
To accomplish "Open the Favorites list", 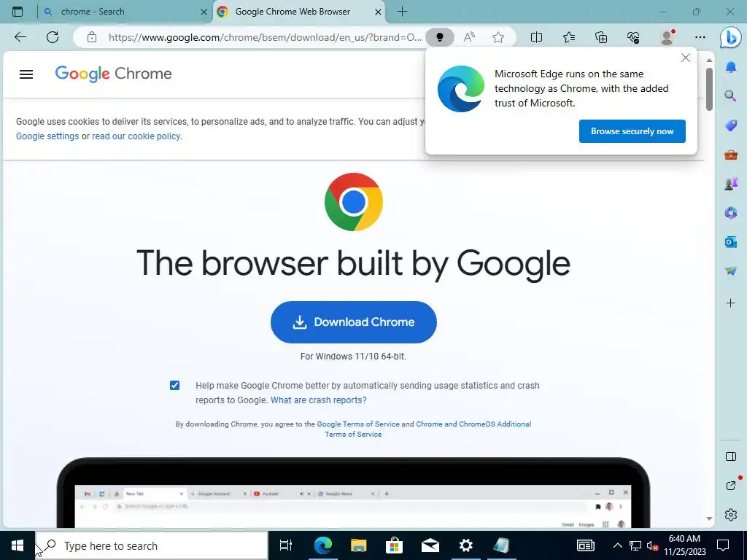I will pyautogui.click(x=569, y=37).
